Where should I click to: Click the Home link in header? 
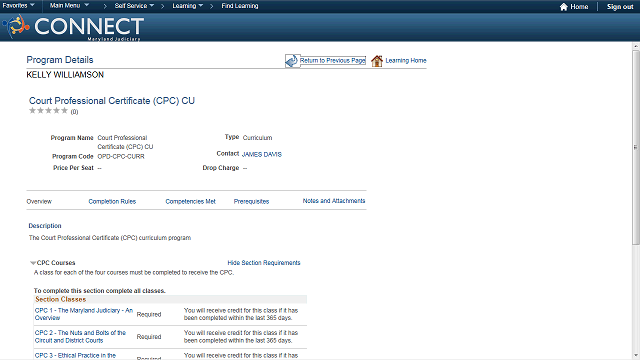click(x=579, y=7)
